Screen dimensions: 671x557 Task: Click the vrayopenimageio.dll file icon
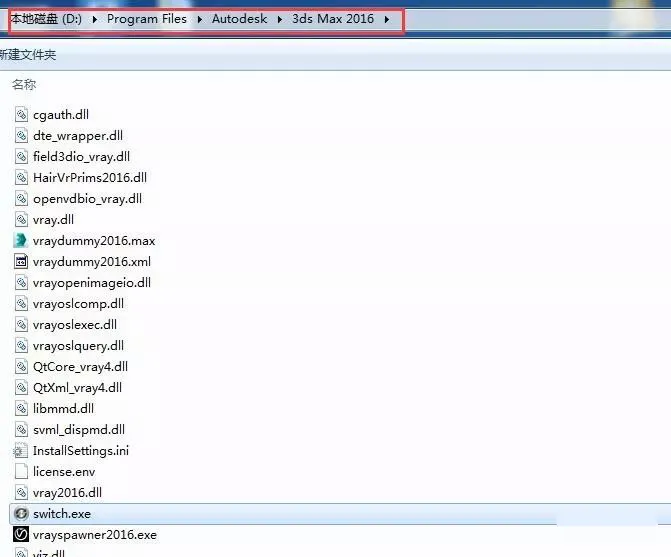tap(21, 282)
